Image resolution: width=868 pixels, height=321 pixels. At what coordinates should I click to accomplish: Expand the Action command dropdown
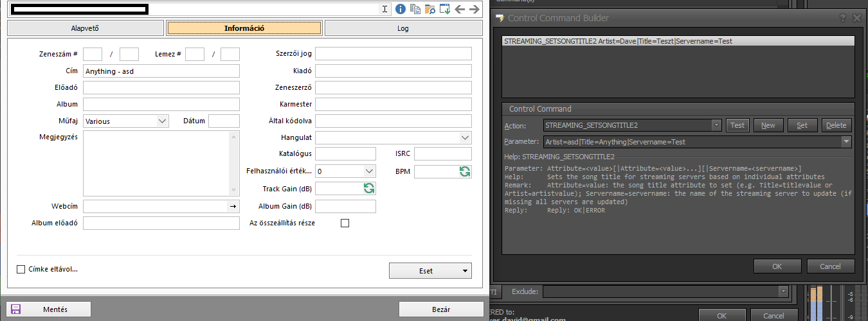(x=716, y=125)
